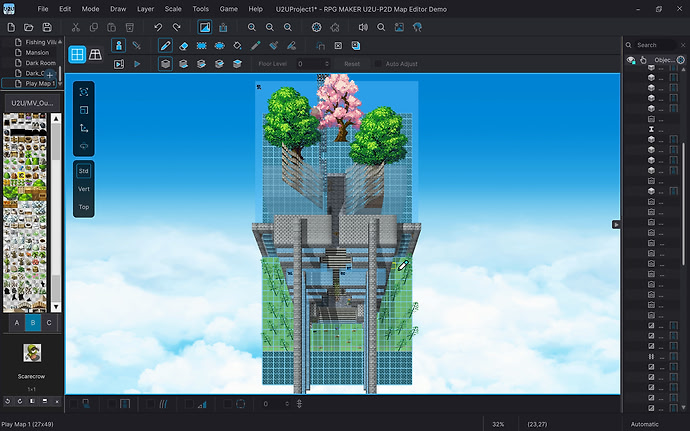
Task: Switch to tileset tab A
Action: click(17, 323)
